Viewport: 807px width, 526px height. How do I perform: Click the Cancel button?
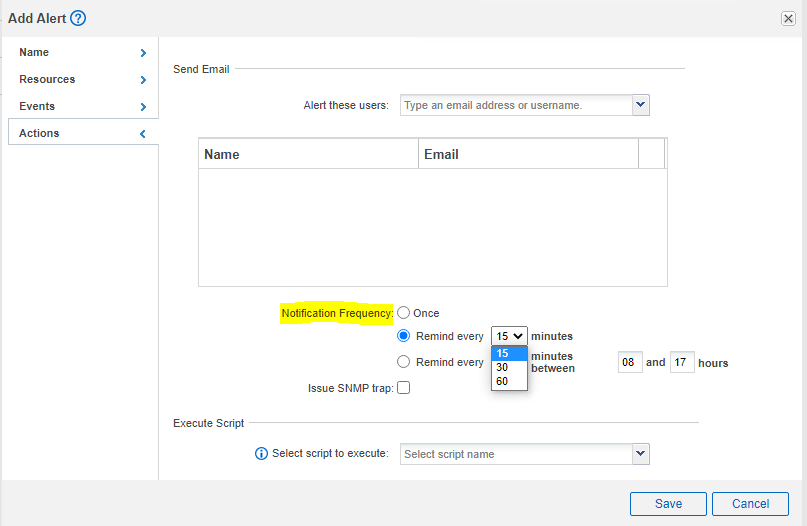coord(750,504)
